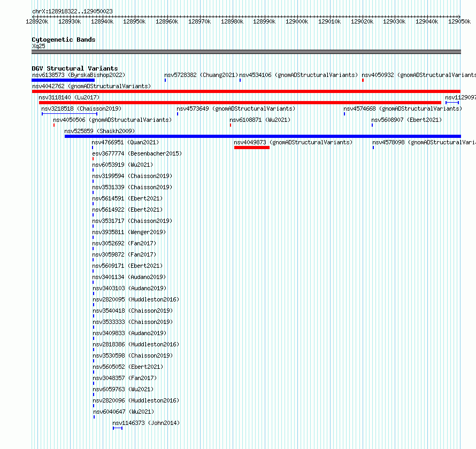
Task: Click the nsv6138573 (ByrskaBishop2022) variant label
Action: [x=79, y=75]
